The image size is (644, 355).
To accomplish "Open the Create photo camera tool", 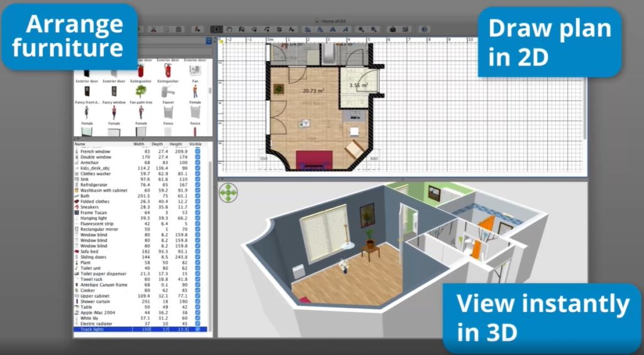I will pos(392,30).
